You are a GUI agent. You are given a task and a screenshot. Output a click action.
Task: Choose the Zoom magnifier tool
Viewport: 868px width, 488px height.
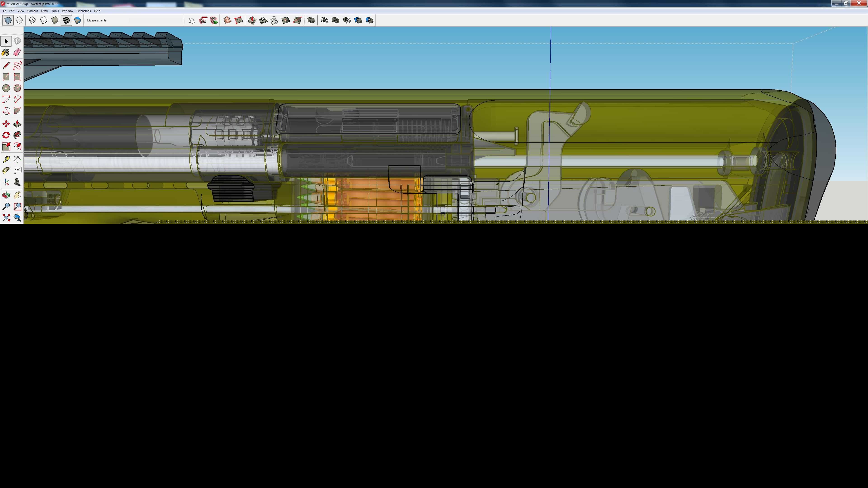[x=6, y=206]
